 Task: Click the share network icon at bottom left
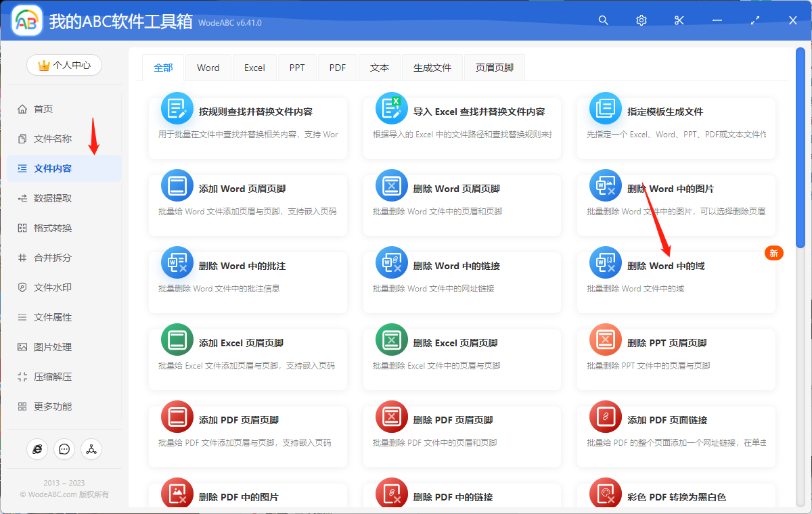(x=91, y=449)
